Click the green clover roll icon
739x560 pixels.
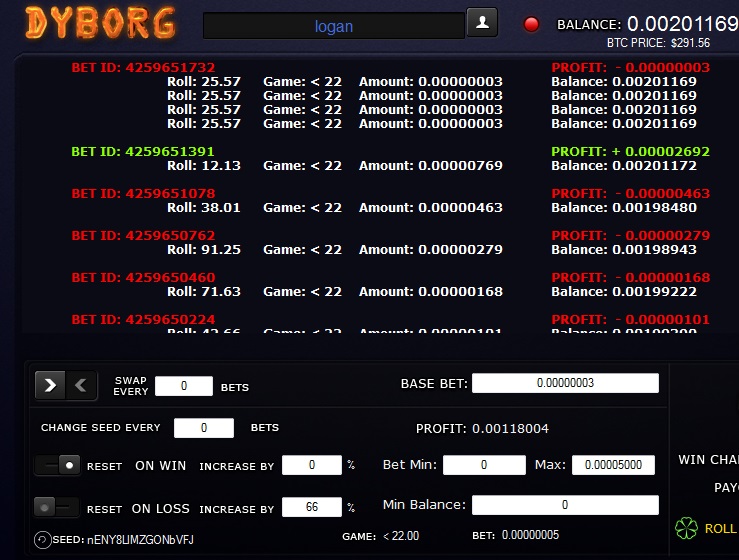(686, 528)
